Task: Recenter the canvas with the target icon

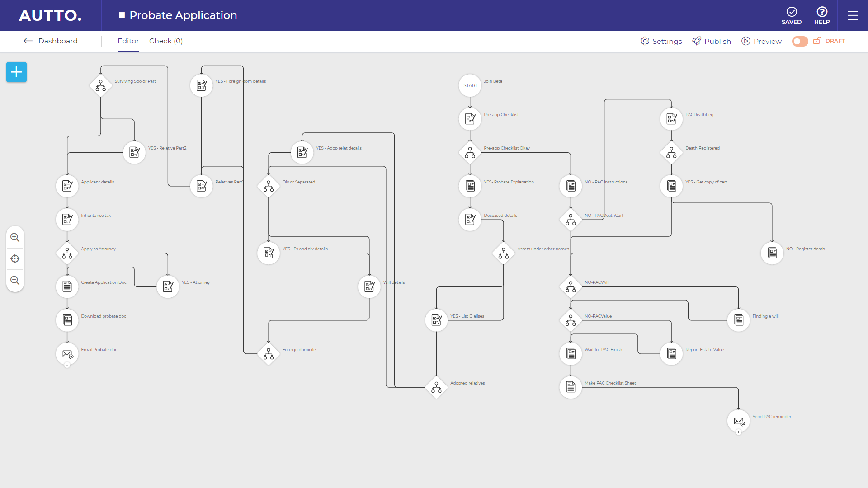Action: [15, 259]
